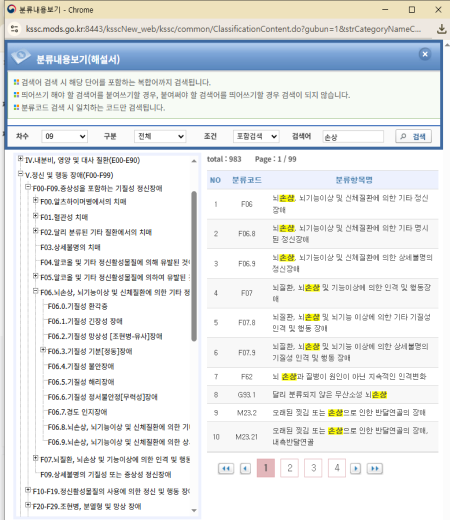Expand the F05 tree node
Image resolution: width=450 pixels, height=520 pixels.
35,276
